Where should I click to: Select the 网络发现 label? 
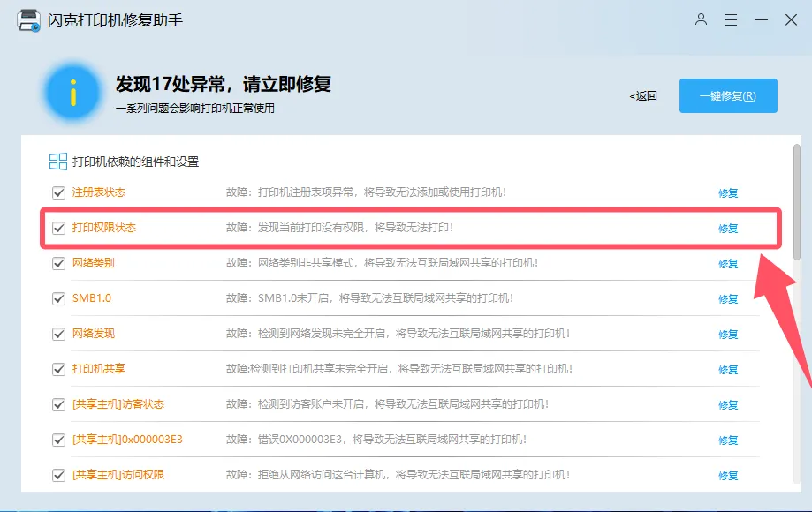[x=93, y=334]
